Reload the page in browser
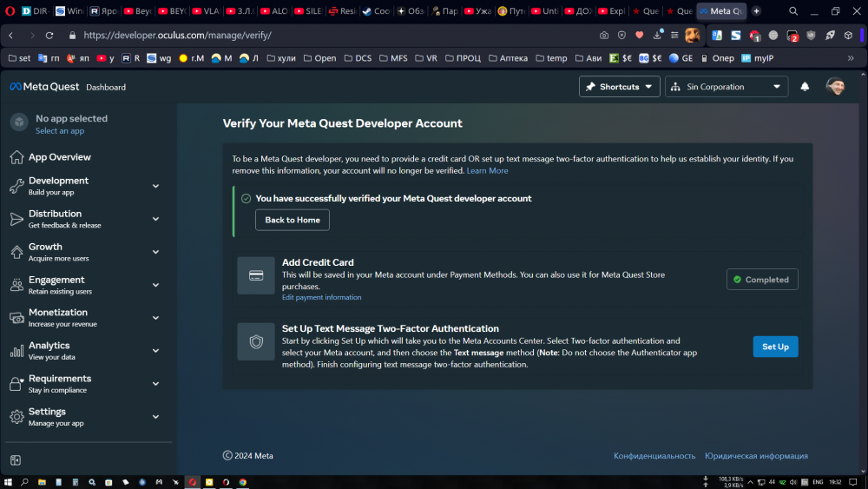Viewport: 868px width, 489px height. coord(49,36)
